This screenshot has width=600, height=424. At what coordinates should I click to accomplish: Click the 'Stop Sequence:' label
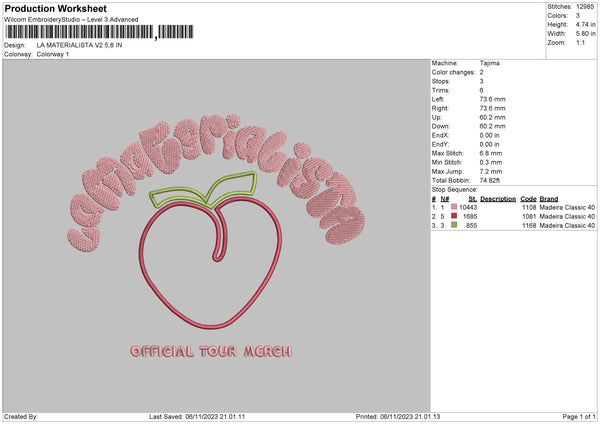(x=455, y=189)
